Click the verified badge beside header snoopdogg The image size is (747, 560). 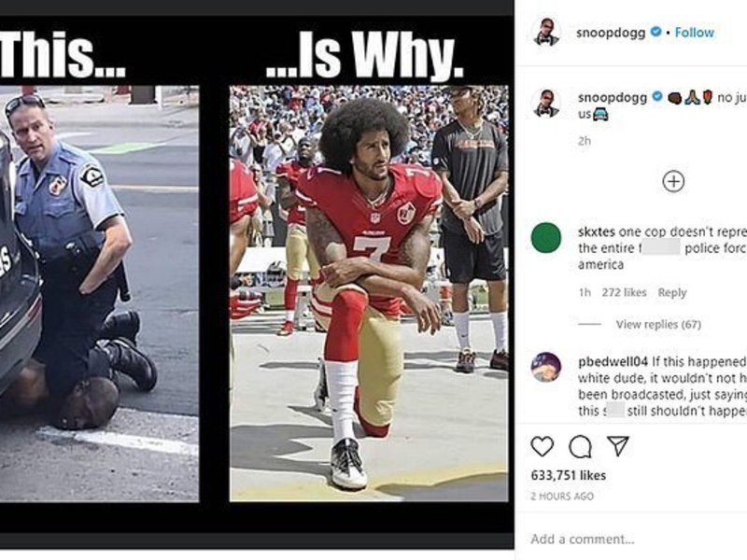click(x=656, y=32)
